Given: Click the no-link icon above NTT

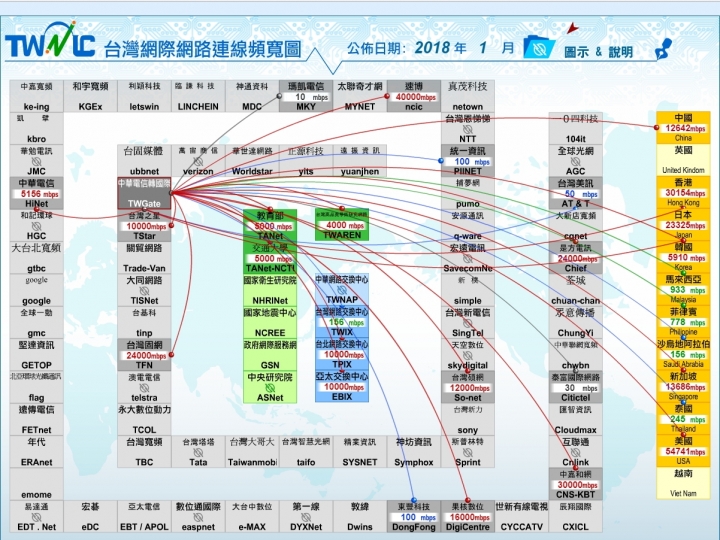Looking at the screenshot, I should pyautogui.click(x=467, y=129).
